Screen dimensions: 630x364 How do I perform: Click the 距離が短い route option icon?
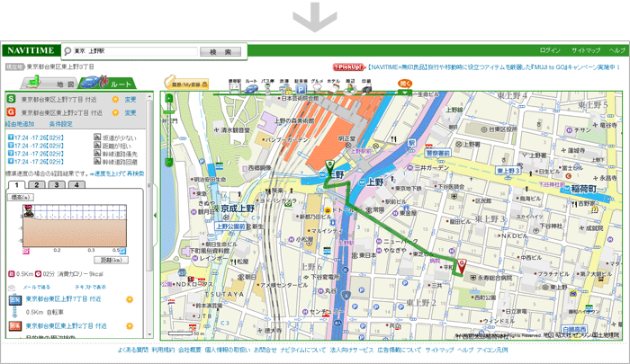[x=97, y=146]
